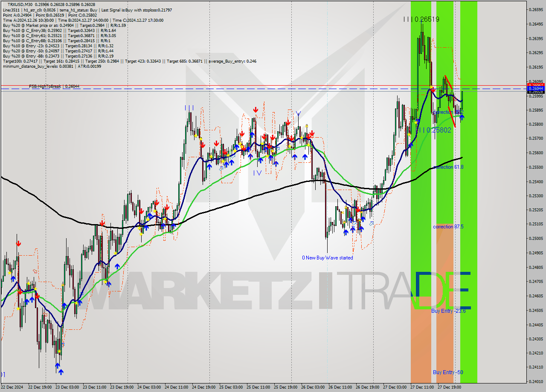Click the 0.26395 price axis label
546x392 pixels.
[535, 38]
